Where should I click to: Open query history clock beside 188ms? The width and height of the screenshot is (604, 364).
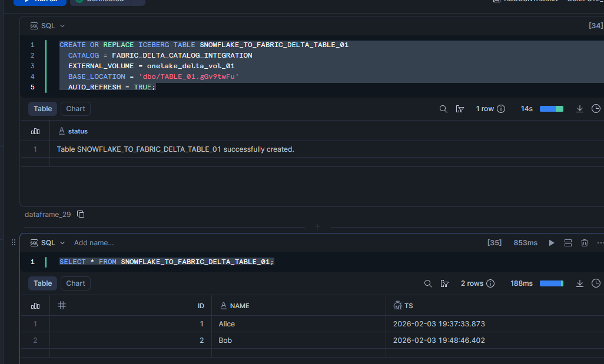596,283
